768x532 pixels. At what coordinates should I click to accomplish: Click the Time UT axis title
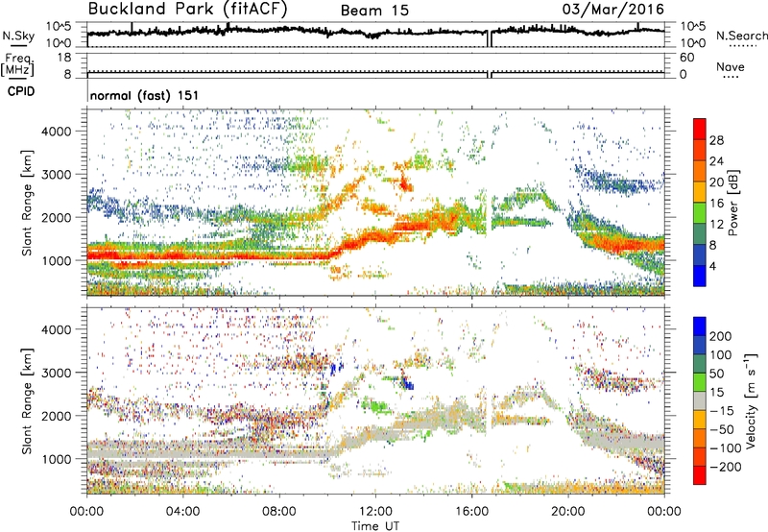click(375, 526)
